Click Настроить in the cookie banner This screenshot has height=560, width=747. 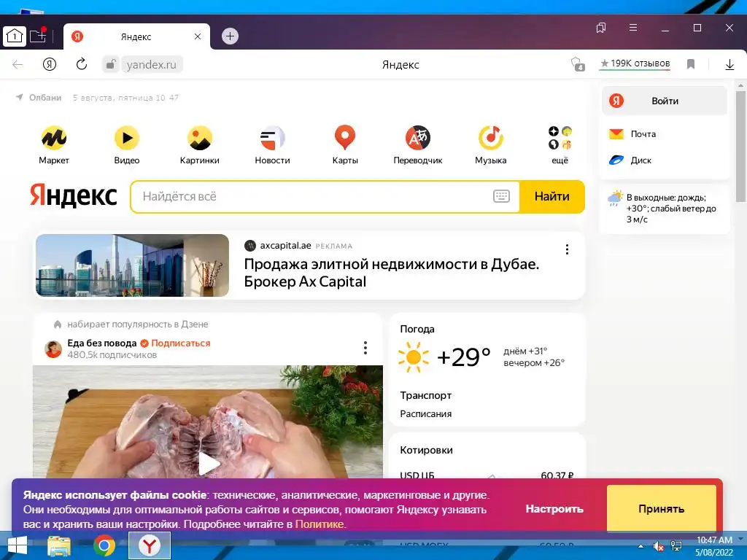click(x=554, y=509)
